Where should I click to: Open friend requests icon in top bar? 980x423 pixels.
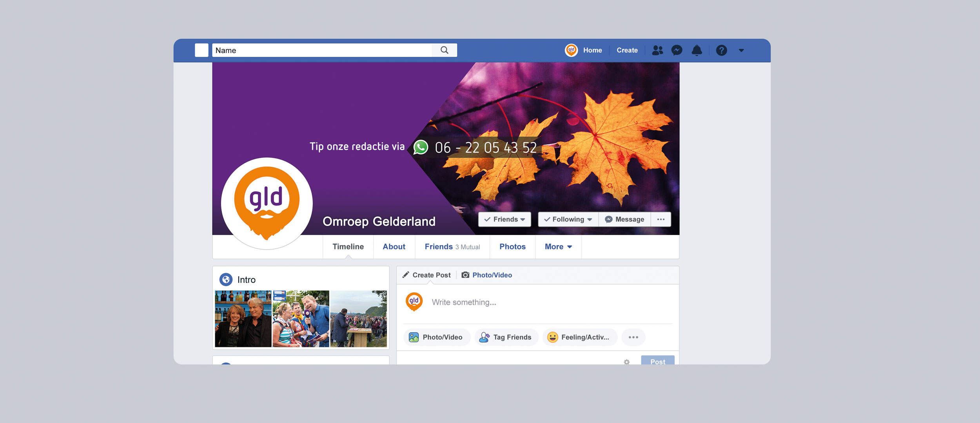(657, 50)
